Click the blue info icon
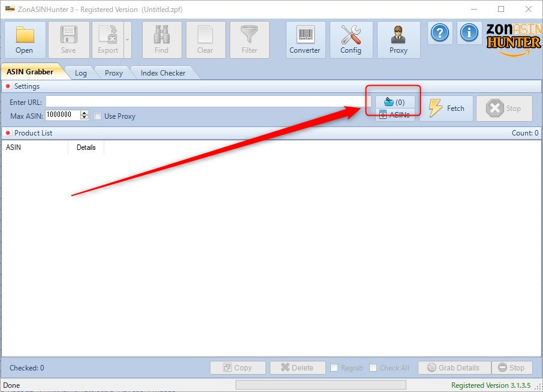The height and width of the screenshot is (392, 543). [469, 33]
